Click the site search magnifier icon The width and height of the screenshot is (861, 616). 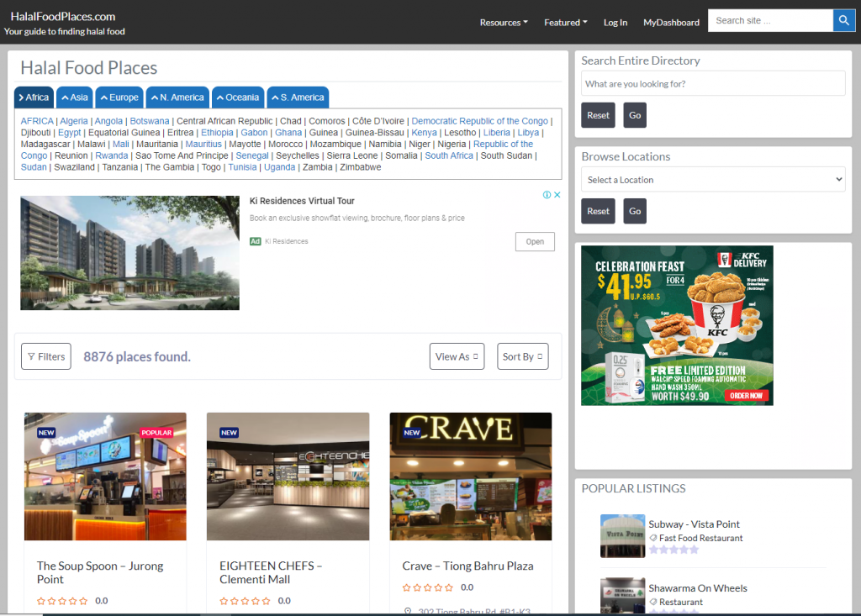pyautogui.click(x=844, y=21)
